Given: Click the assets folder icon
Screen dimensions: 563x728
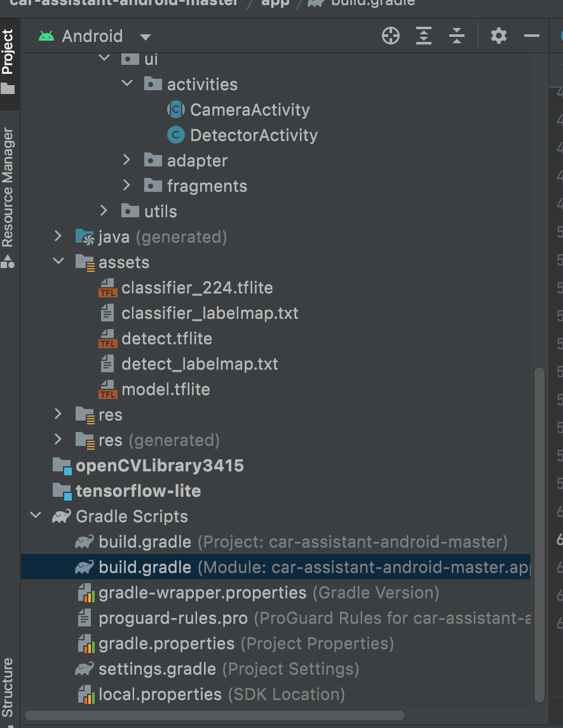Looking at the screenshot, I should pos(85,262).
